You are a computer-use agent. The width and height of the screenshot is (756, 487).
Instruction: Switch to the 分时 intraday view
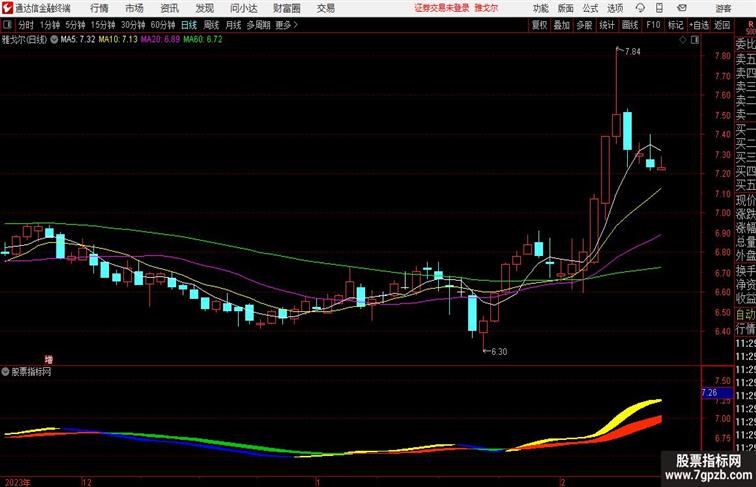26,25
